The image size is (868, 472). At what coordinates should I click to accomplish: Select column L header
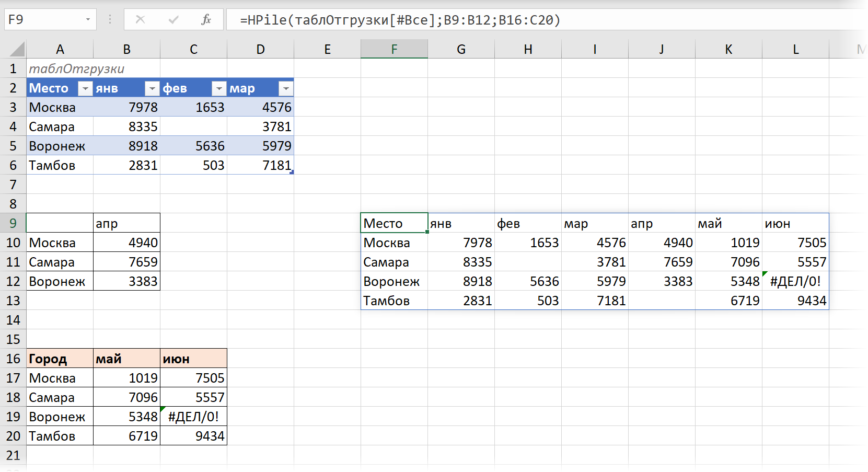[795, 50]
